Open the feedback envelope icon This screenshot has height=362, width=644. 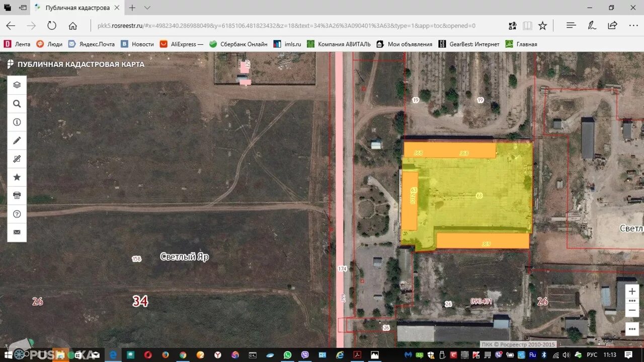click(17, 232)
